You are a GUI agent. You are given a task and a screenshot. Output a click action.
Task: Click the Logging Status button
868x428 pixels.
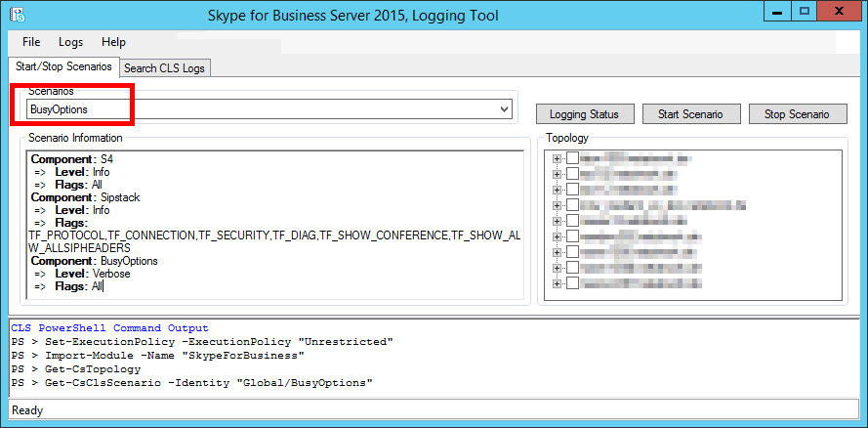[x=584, y=114]
